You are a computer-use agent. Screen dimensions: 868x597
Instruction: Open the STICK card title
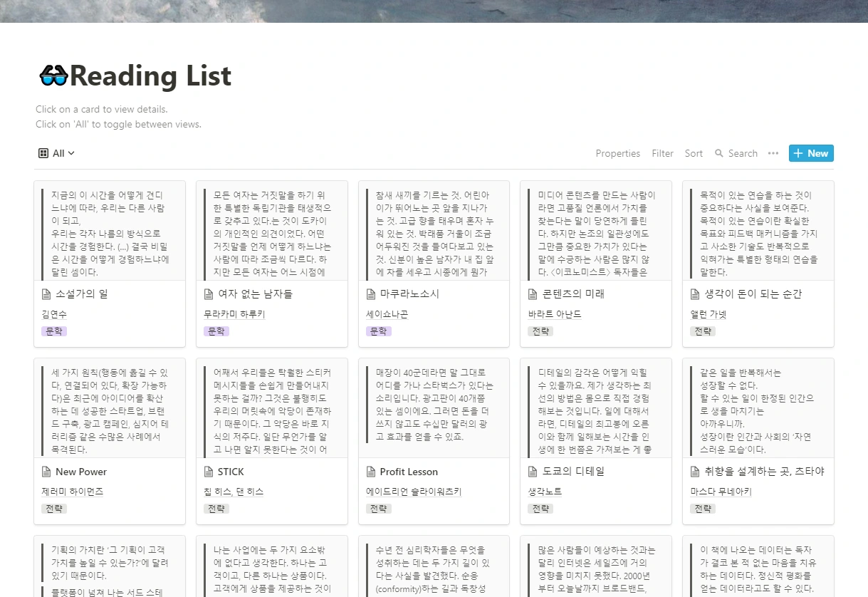click(231, 472)
